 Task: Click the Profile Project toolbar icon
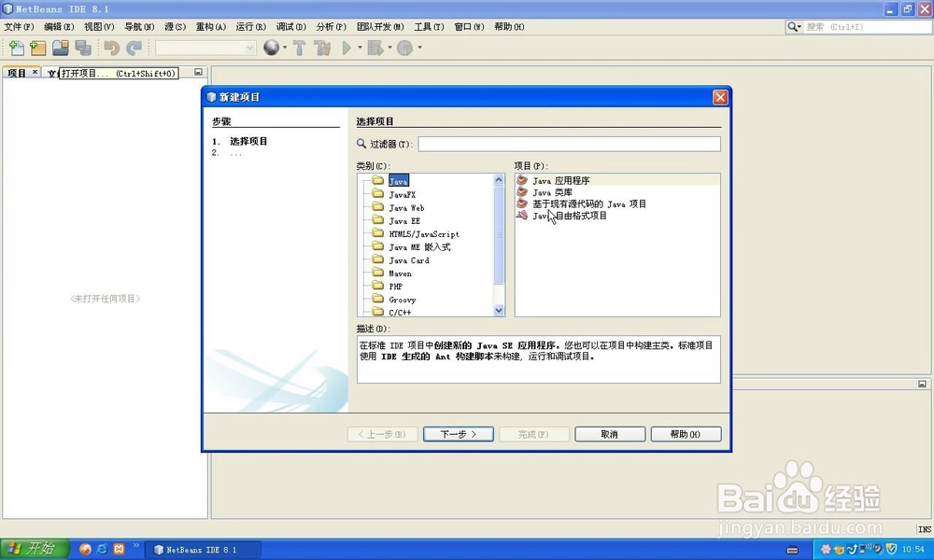(405, 48)
